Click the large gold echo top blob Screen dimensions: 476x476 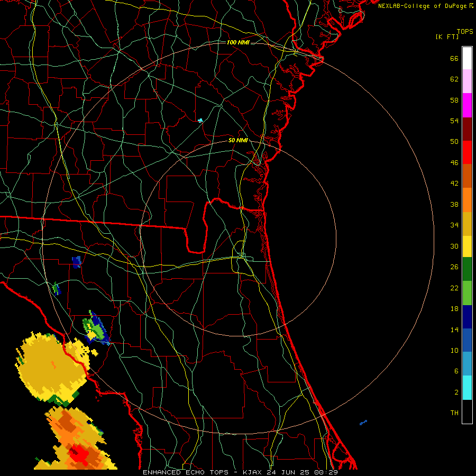(x=52, y=368)
